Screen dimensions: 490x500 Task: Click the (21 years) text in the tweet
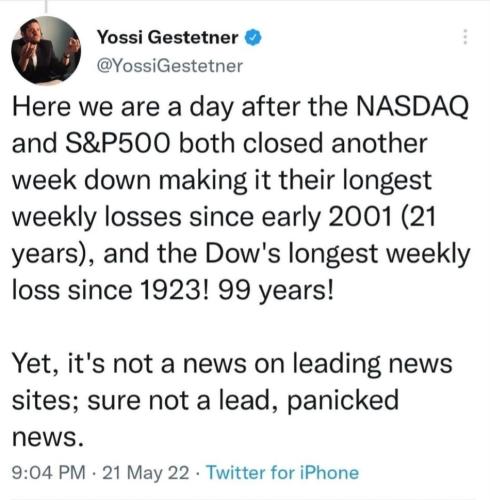(x=224, y=235)
